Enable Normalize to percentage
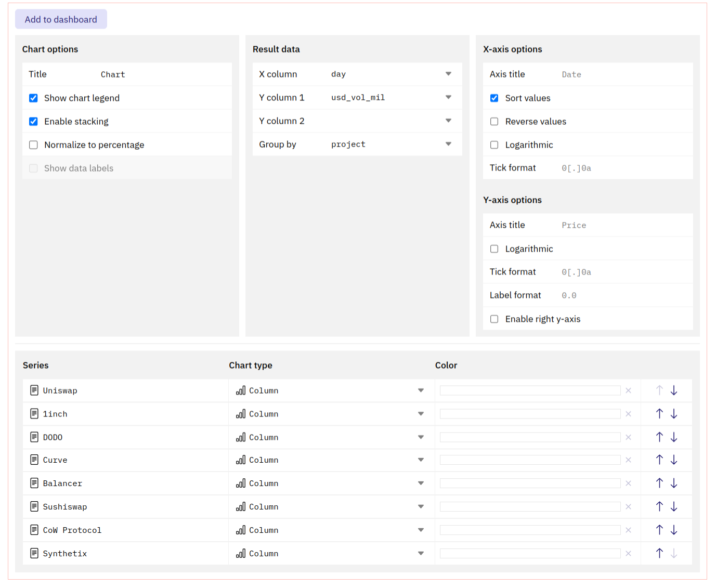716x588 pixels. point(33,145)
